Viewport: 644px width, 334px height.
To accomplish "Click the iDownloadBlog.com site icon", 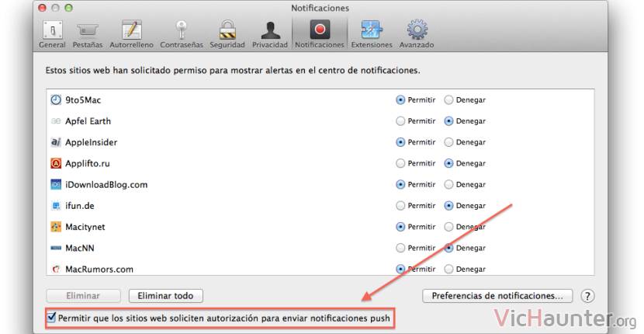I will (x=56, y=184).
